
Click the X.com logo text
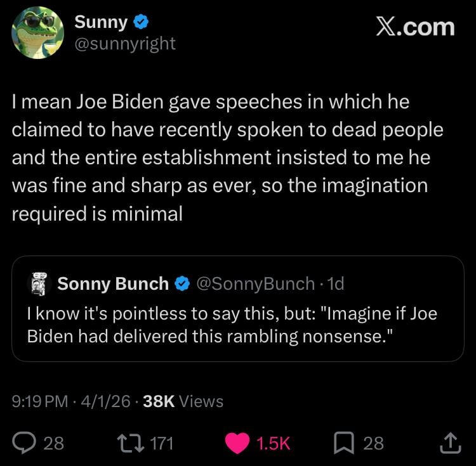(x=415, y=27)
